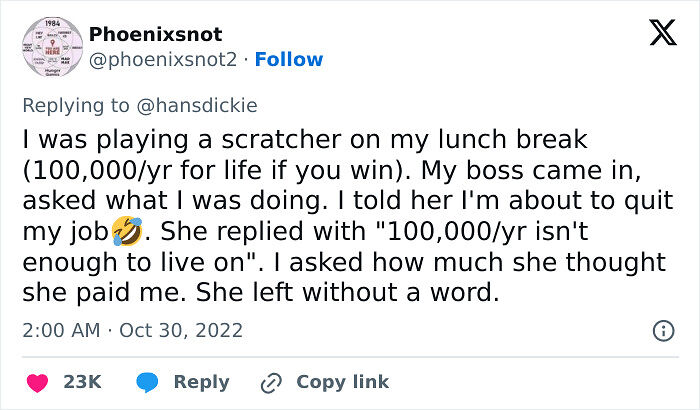Click the heart like icon
The width and height of the screenshot is (700, 410).
[37, 382]
